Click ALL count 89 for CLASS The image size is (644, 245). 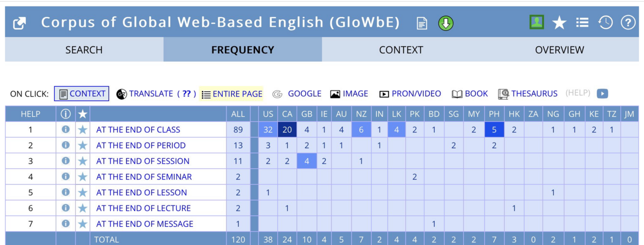(x=238, y=130)
